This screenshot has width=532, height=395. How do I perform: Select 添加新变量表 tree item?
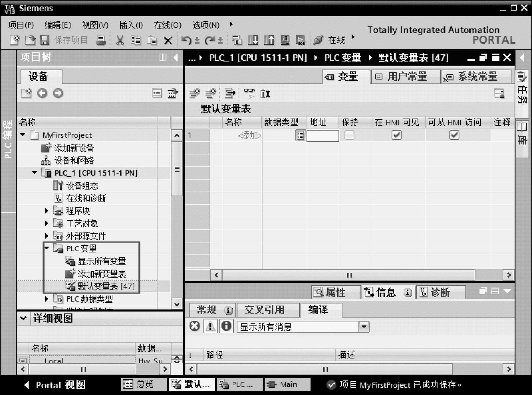tap(102, 274)
